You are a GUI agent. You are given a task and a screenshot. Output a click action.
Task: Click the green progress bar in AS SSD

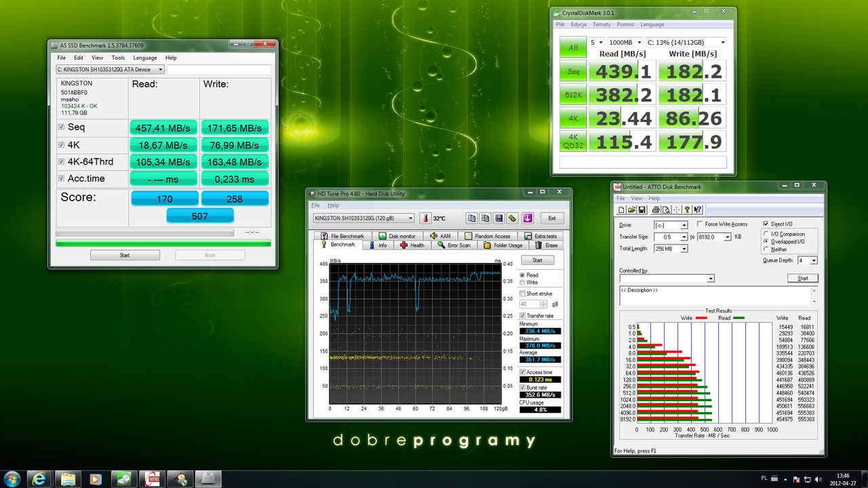(163, 243)
